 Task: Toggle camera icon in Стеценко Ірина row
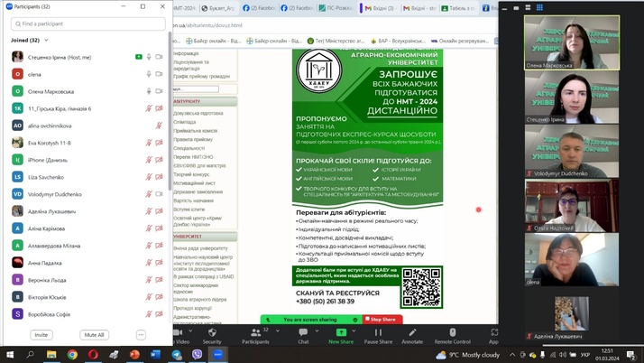159,57
